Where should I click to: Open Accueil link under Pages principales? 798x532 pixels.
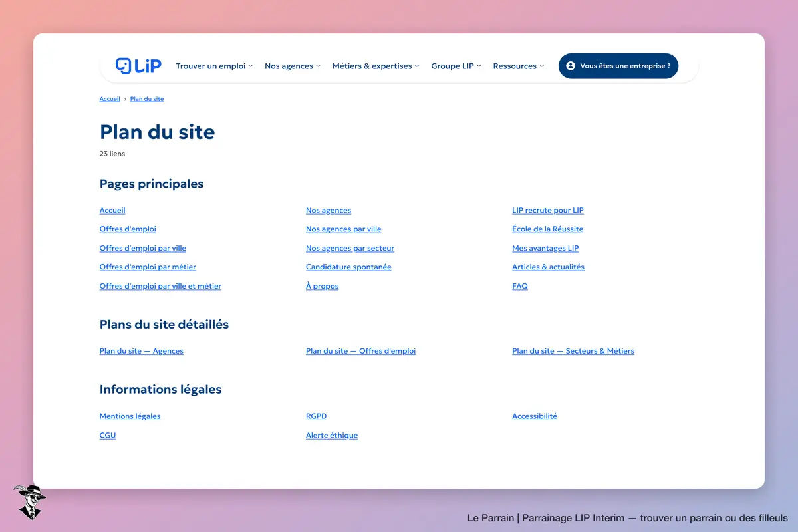pos(112,210)
